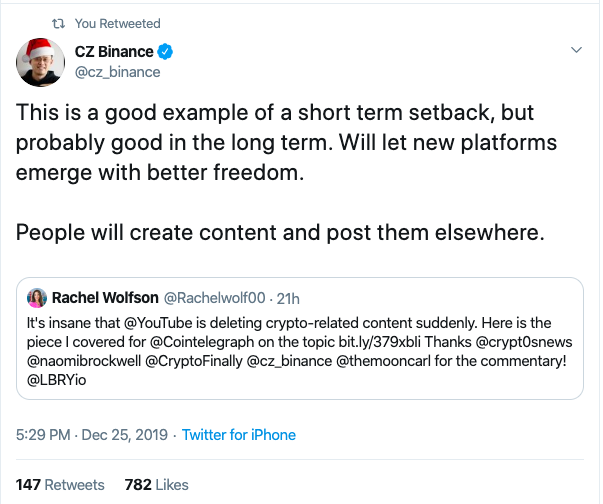
Task: Click the @naomibrockwell mention
Action: (84, 361)
